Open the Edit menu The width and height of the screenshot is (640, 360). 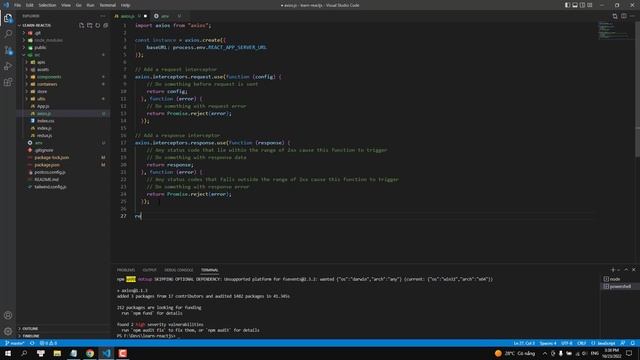(30, 5)
